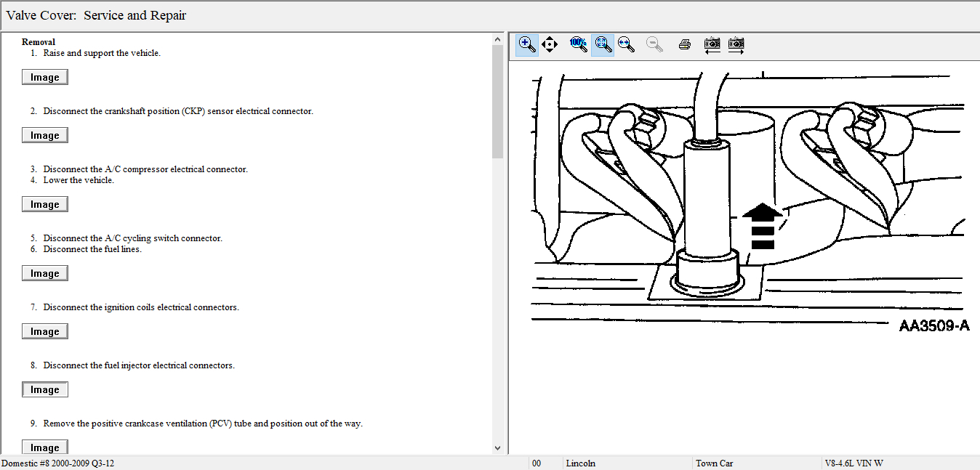The image size is (980, 470).
Task: Click the zoom out magnifier icon
Action: [654, 44]
